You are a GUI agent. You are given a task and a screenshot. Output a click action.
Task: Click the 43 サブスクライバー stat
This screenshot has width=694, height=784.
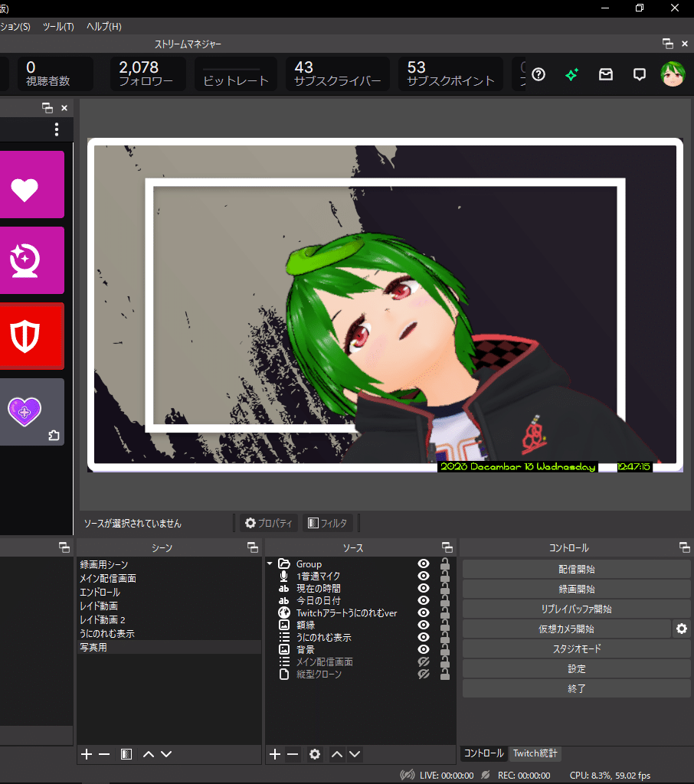click(337, 73)
